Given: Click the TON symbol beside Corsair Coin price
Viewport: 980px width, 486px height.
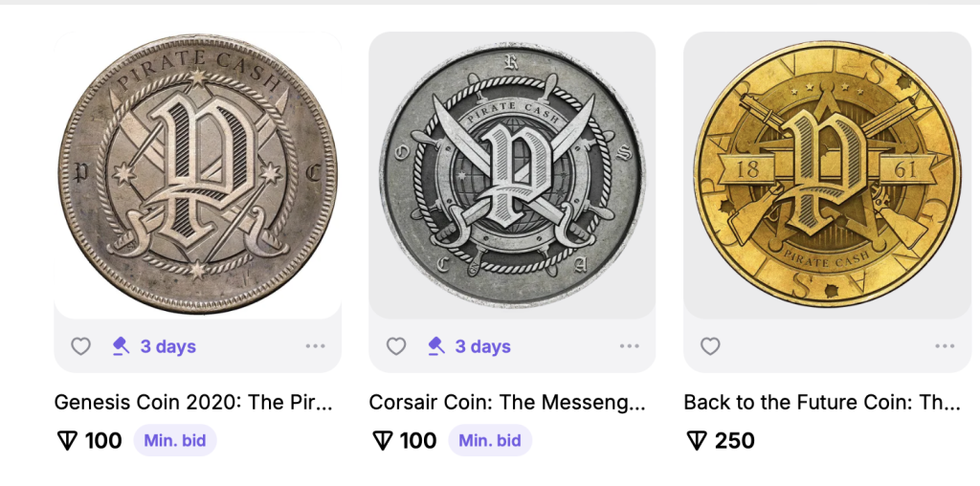Looking at the screenshot, I should (x=382, y=441).
